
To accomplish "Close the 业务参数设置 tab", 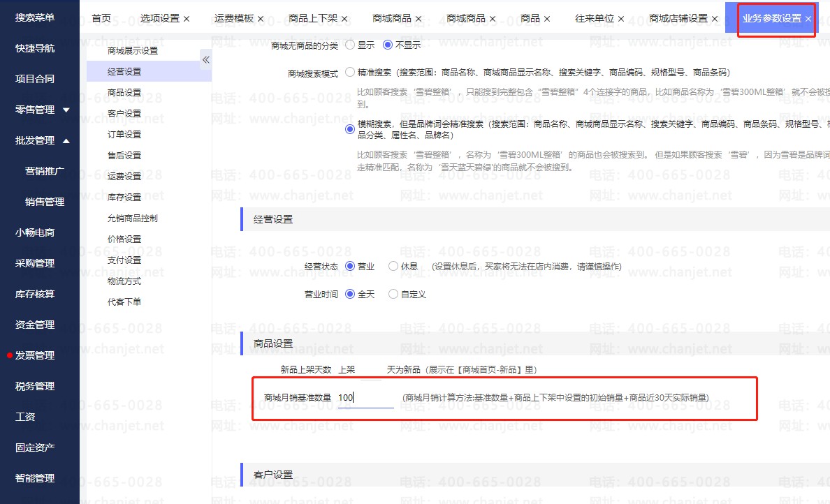I will (x=808, y=19).
